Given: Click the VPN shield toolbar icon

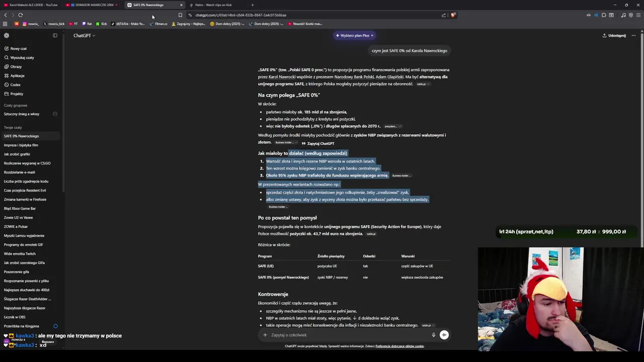Looking at the screenshot, I should (x=630, y=15).
